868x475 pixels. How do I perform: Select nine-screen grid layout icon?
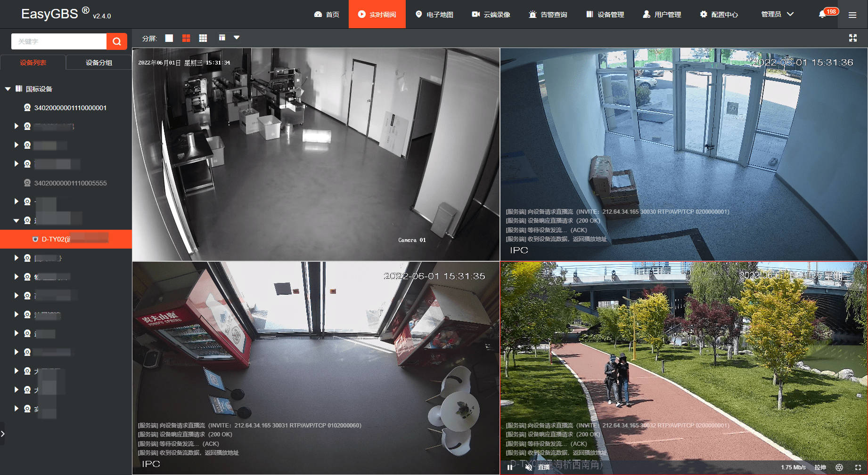pos(203,38)
